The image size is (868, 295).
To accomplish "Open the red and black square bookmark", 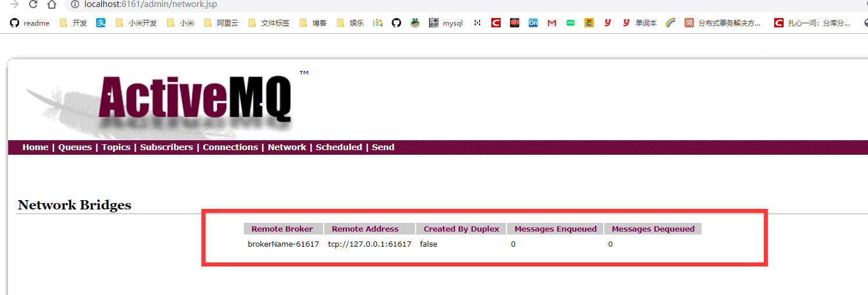I will click(x=515, y=23).
